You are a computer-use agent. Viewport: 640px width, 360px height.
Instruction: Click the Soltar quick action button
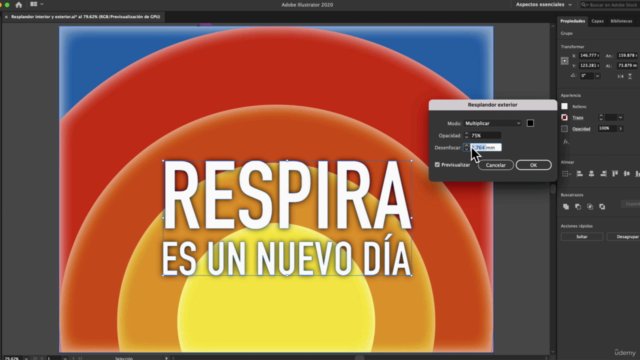point(582,237)
